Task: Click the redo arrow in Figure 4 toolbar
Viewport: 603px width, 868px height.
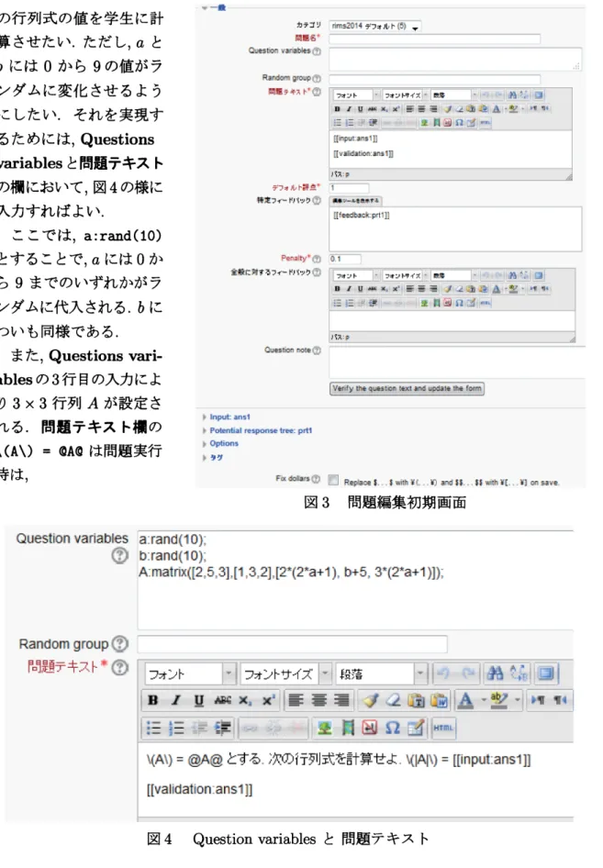Action: tap(468, 673)
